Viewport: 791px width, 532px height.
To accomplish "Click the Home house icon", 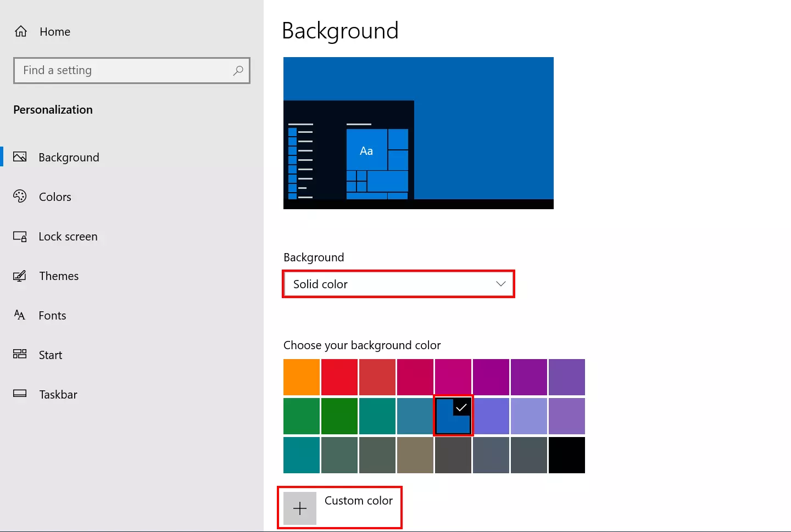I will click(21, 31).
